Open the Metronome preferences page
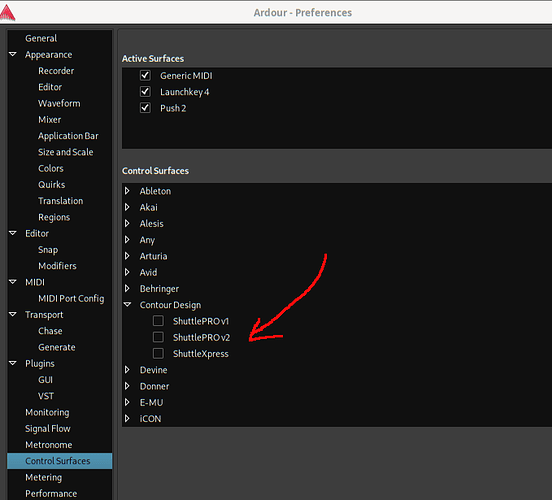This screenshot has width=552, height=500. click(x=49, y=445)
